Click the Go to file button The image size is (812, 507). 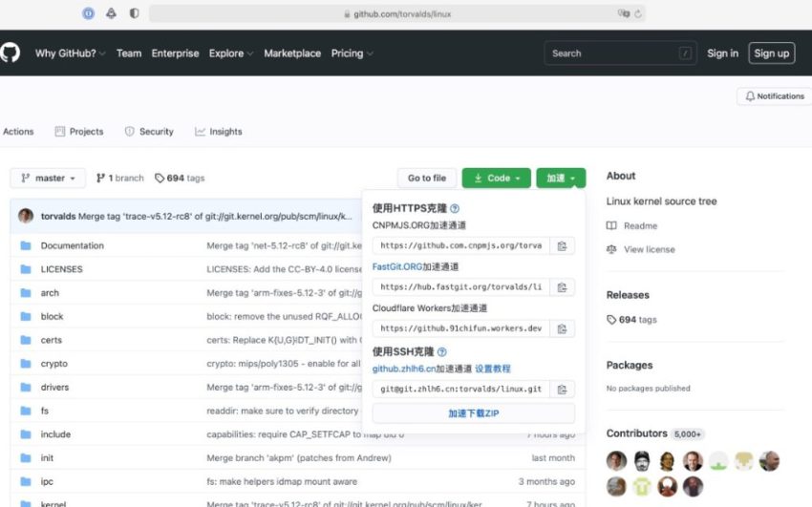[427, 178]
